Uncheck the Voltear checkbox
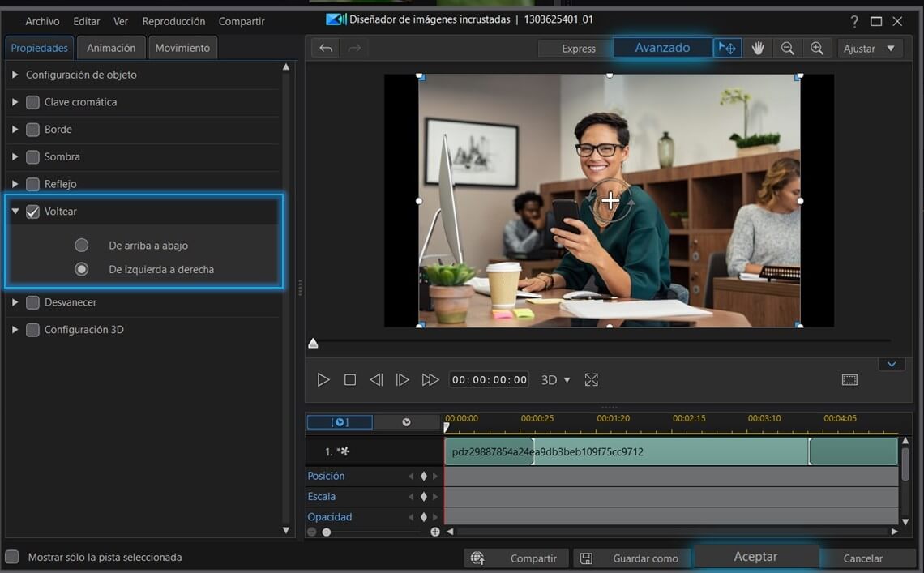The height and width of the screenshot is (573, 924). click(32, 212)
